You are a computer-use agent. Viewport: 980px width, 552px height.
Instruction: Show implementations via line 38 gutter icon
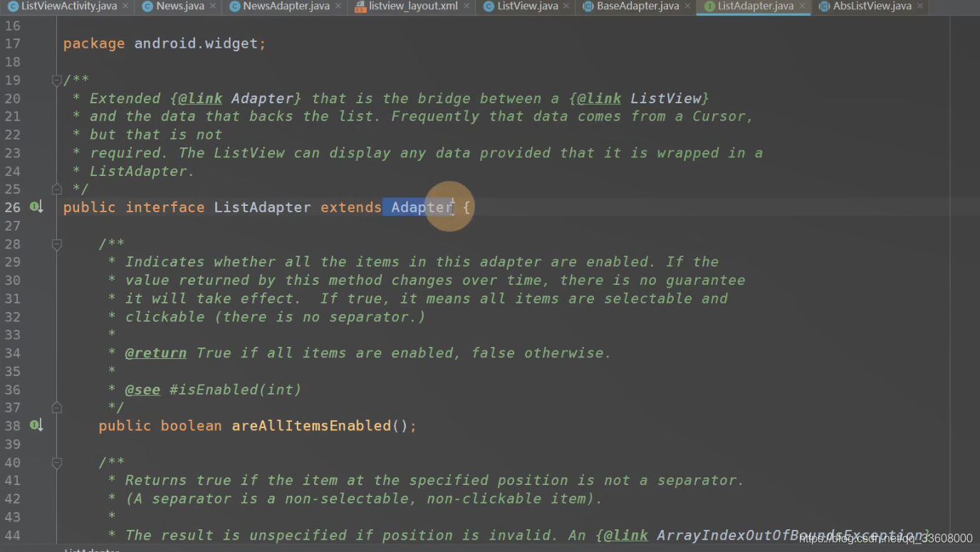click(x=36, y=425)
